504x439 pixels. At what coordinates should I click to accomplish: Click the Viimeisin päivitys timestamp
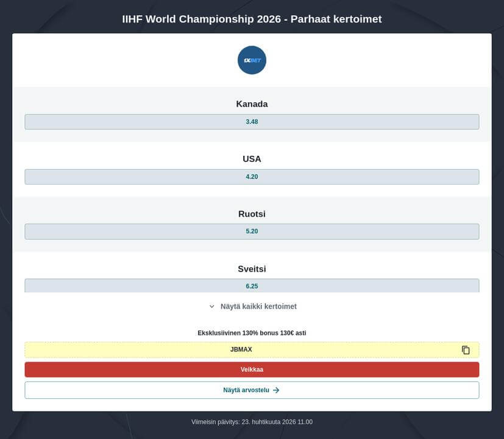click(x=252, y=422)
